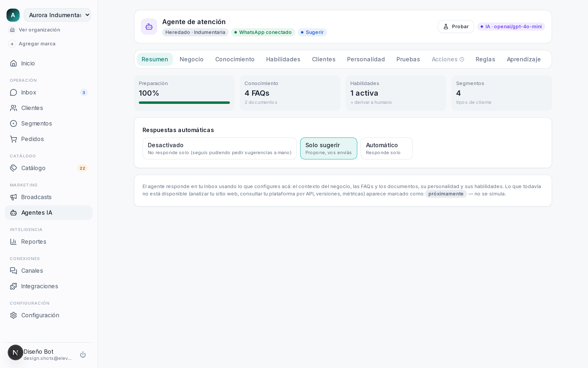588x368 pixels.
Task: Open Configuración in the sidebar
Action: click(x=49, y=315)
